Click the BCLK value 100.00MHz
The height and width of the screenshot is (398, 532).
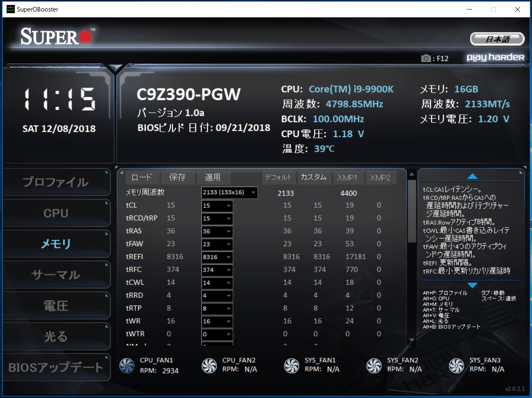[x=338, y=119]
